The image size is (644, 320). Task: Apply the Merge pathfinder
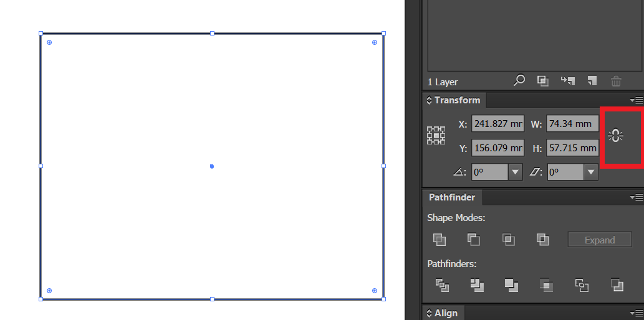click(512, 285)
